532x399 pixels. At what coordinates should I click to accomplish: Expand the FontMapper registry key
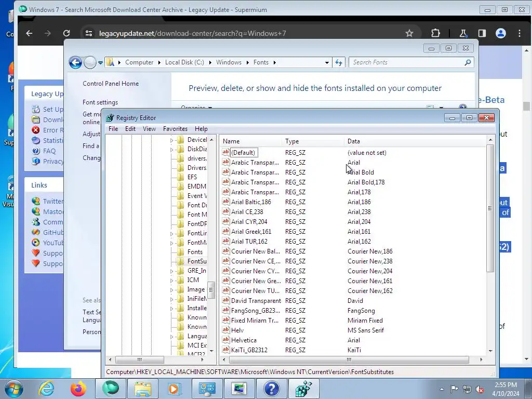tap(171, 243)
